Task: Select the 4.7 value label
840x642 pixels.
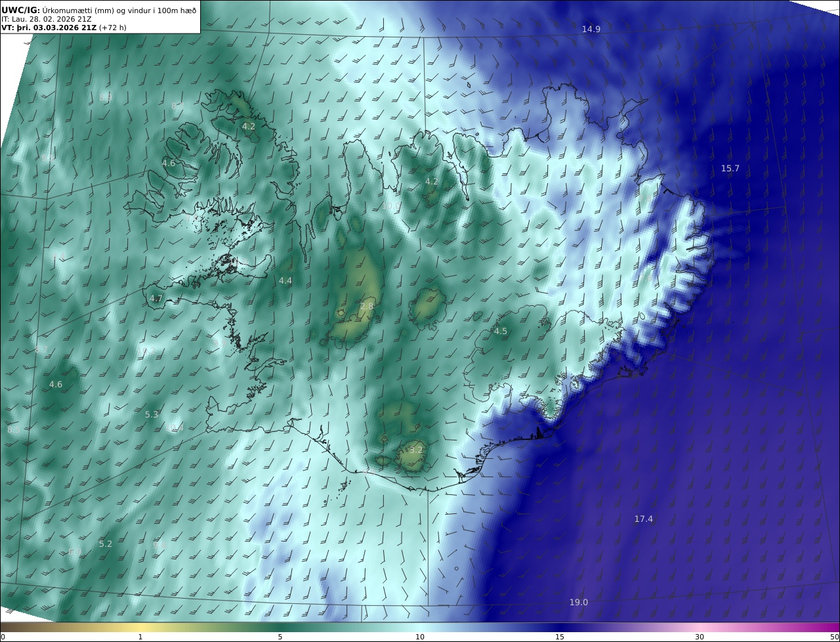Action: coord(156,299)
